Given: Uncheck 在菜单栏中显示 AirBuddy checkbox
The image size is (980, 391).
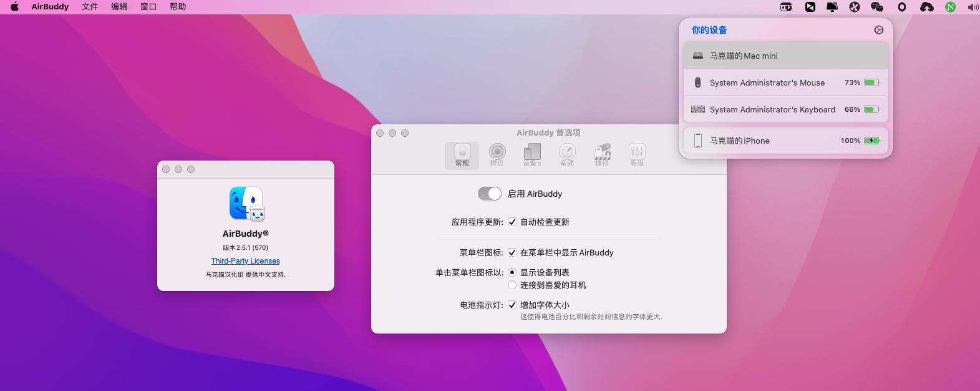Looking at the screenshot, I should coord(512,252).
